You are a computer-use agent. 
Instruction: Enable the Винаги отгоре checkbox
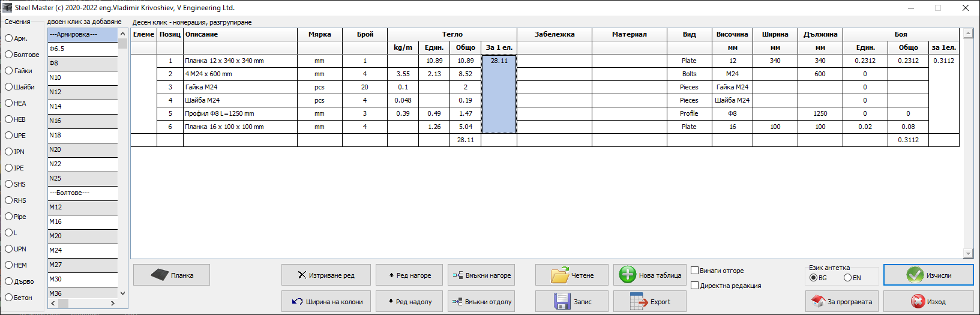pos(695,271)
